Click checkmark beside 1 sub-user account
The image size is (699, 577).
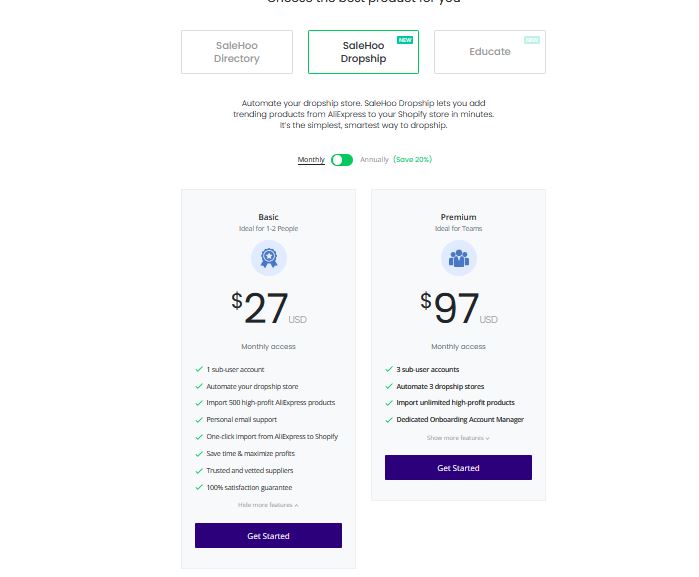click(x=199, y=370)
